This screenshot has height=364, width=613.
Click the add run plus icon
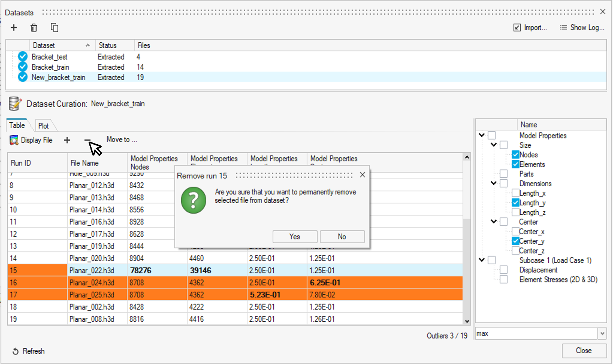click(x=67, y=140)
